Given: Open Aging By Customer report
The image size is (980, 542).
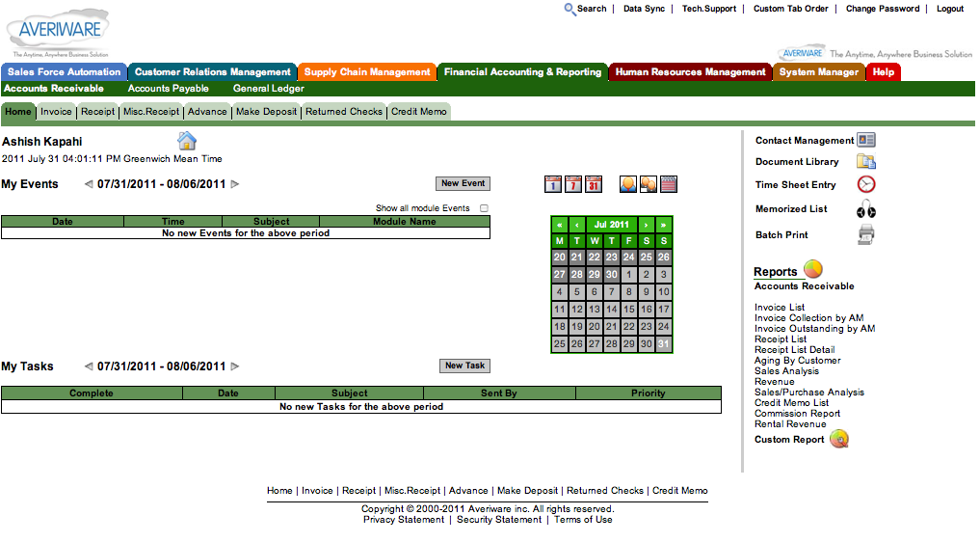Looking at the screenshot, I should [798, 361].
